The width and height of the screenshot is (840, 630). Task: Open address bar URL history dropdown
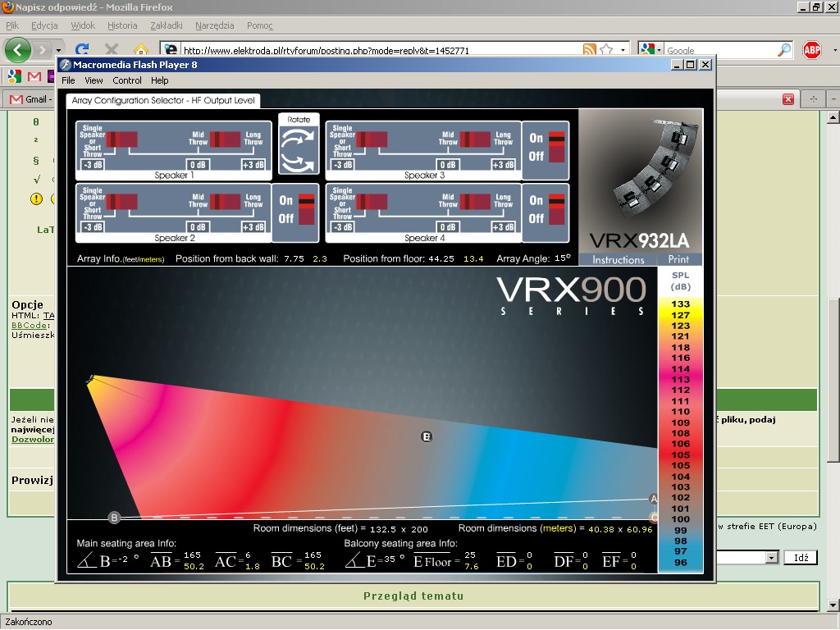click(623, 50)
